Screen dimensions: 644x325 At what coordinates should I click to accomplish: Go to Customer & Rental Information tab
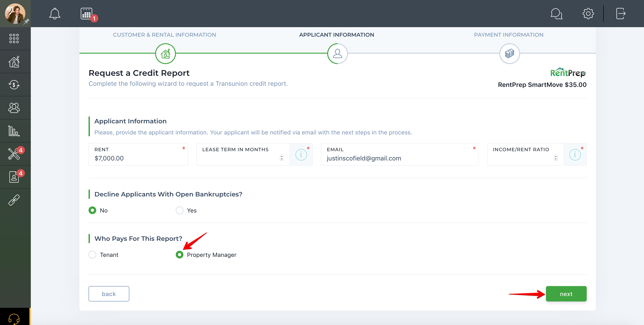[164, 35]
